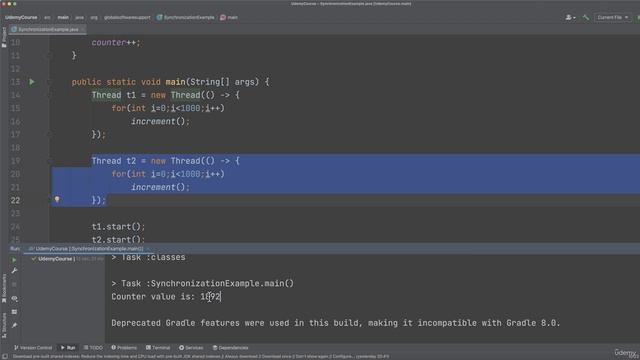Click the src breadcrumb
This screenshot has height=360, width=640.
pyautogui.click(x=47, y=18)
